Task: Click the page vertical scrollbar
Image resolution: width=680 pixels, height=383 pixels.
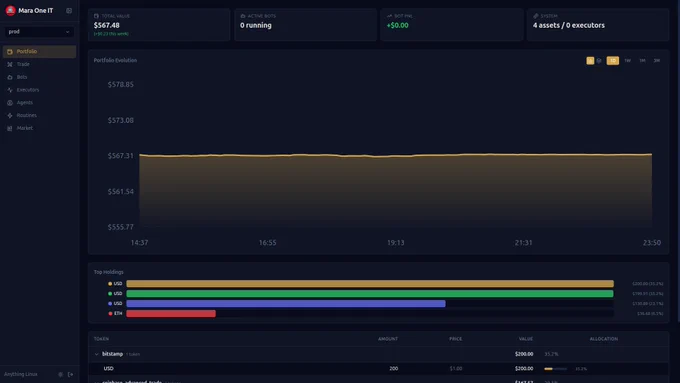Action: pyautogui.click(x=678, y=160)
